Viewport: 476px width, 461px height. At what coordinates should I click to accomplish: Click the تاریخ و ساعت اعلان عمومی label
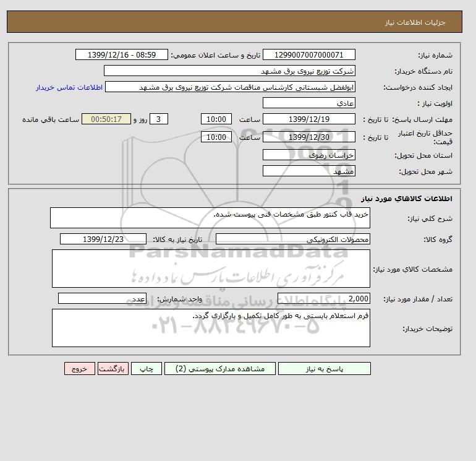coord(216,55)
